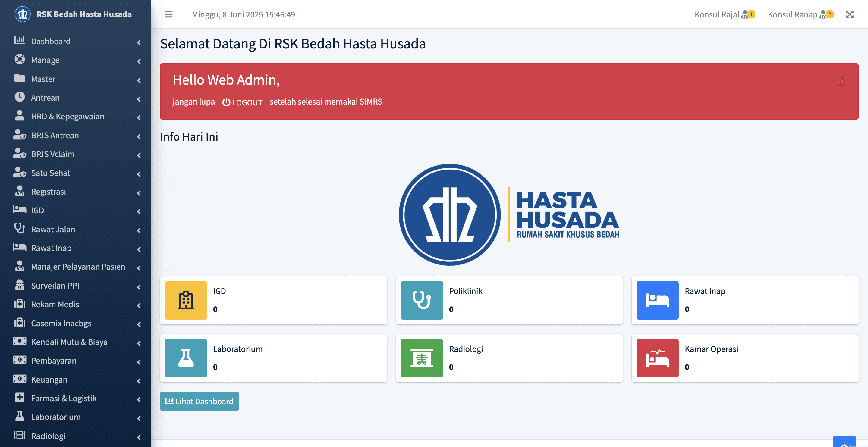The width and height of the screenshot is (868, 447).
Task: Click the Rawat Inap bed icon in sidebar
Action: [20, 247]
